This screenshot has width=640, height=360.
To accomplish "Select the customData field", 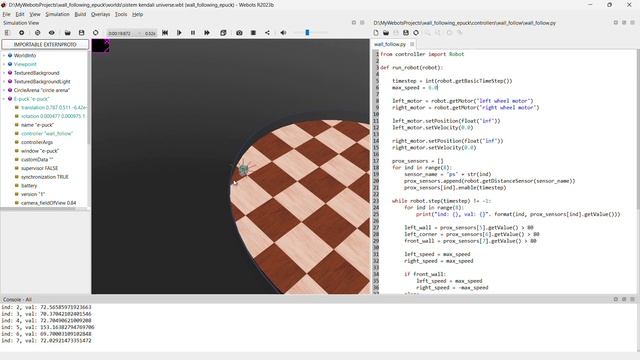I will (37, 160).
